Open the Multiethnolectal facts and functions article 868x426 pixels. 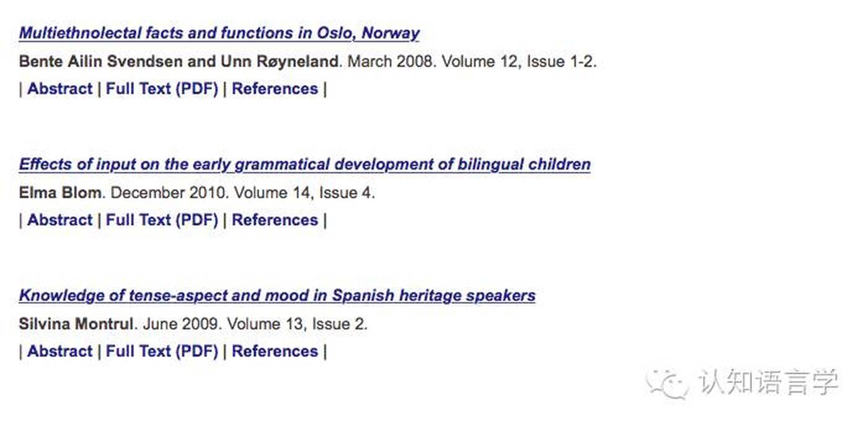pyautogui.click(x=219, y=33)
